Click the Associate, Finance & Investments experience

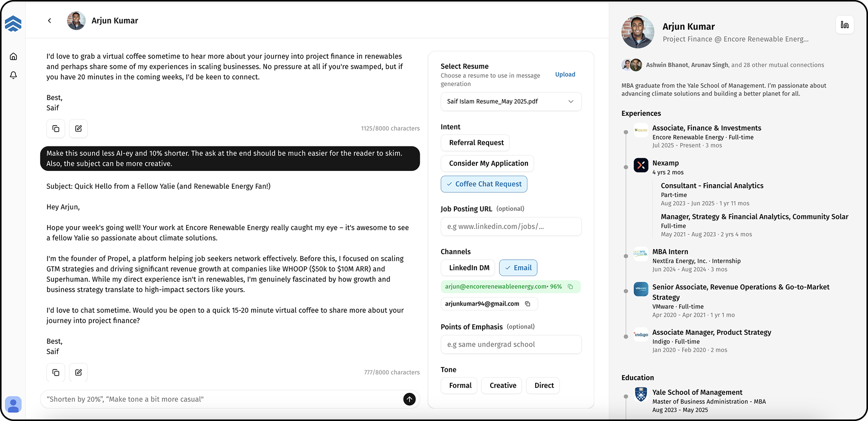pos(707,128)
